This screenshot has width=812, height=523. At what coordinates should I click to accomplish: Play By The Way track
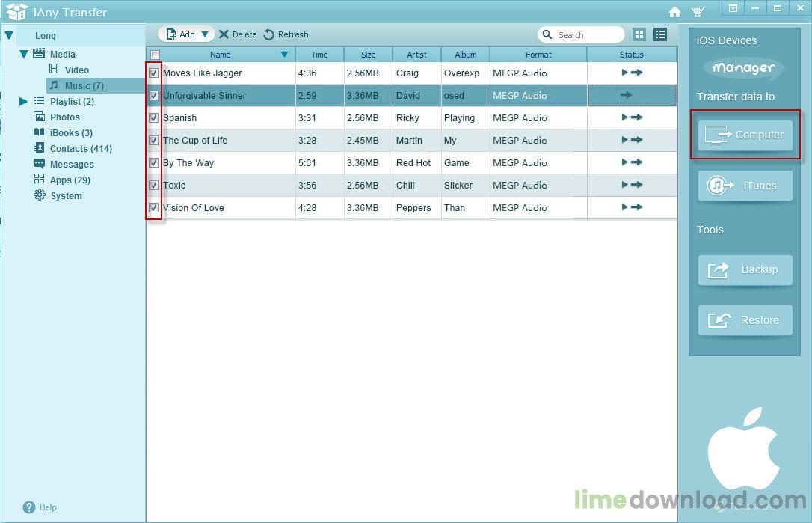point(624,162)
